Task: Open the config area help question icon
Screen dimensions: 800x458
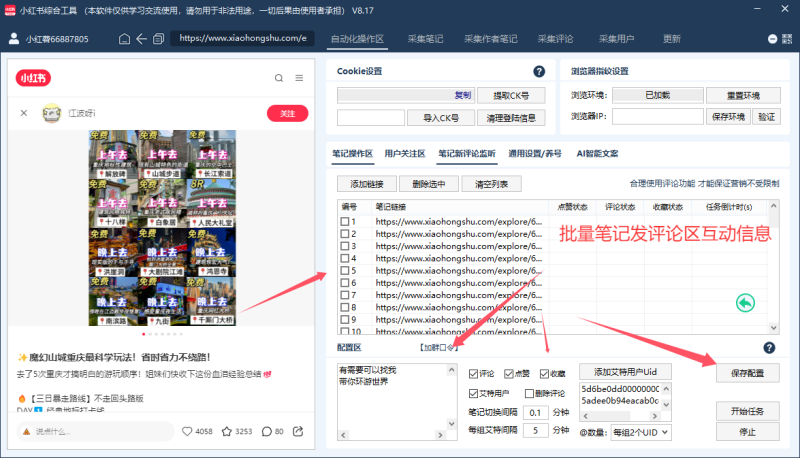Action: 769,348
